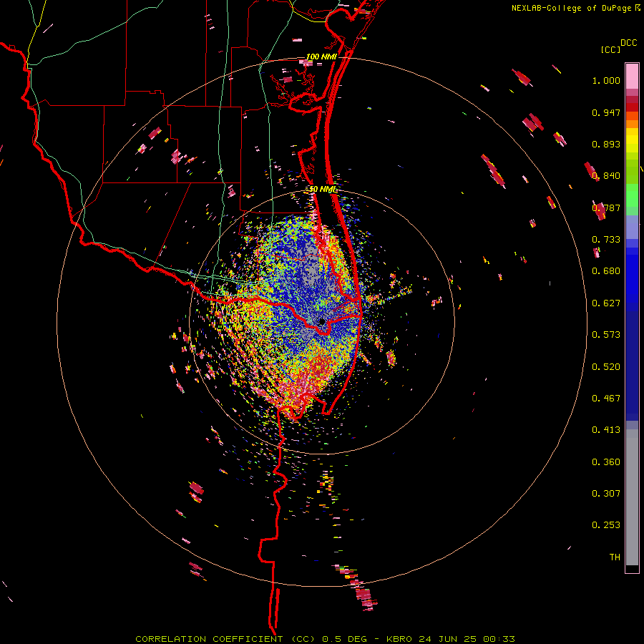Pick the periwinkle light-blue color bar segment
644x644 pixels.
pos(632,227)
